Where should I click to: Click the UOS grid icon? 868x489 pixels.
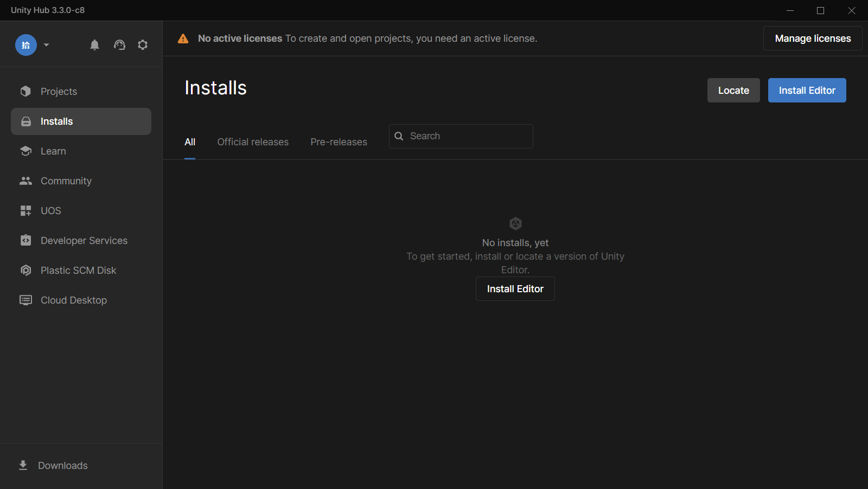pos(25,210)
